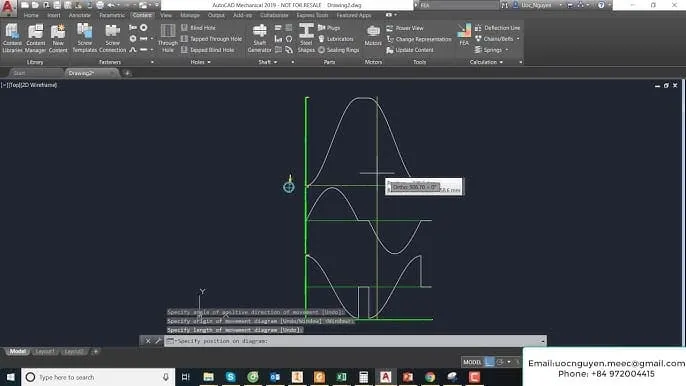Switch to the Manage ribbon tab
686x386 pixels.
click(190, 15)
